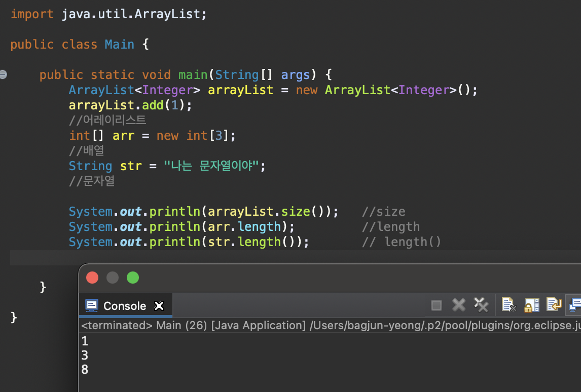Click console output line showing 8
The image size is (581, 392).
coord(85,369)
